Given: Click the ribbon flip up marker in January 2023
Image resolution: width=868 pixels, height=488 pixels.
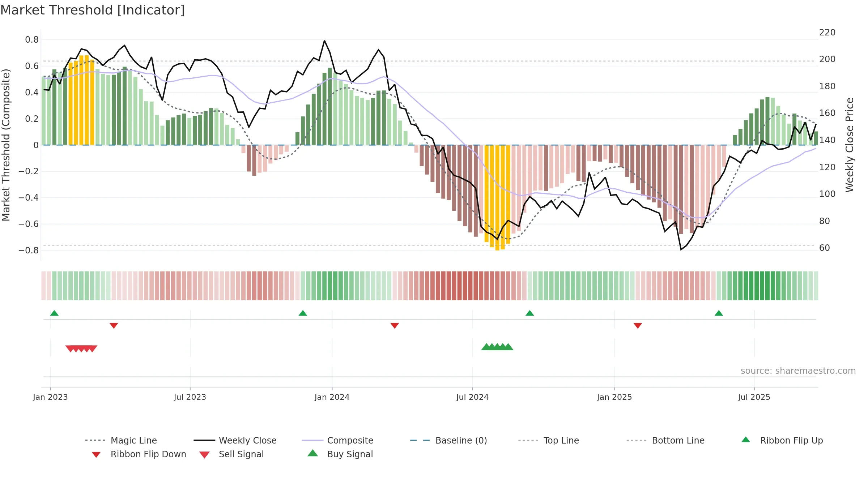Looking at the screenshot, I should 54,313.
